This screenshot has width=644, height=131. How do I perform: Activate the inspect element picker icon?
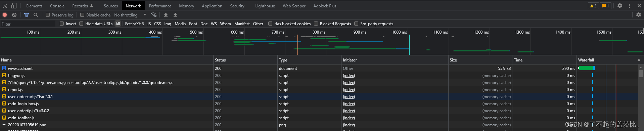5,6
